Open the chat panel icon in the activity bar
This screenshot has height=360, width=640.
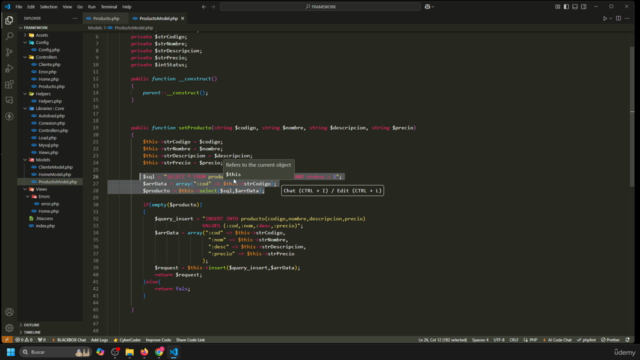tap(9, 100)
